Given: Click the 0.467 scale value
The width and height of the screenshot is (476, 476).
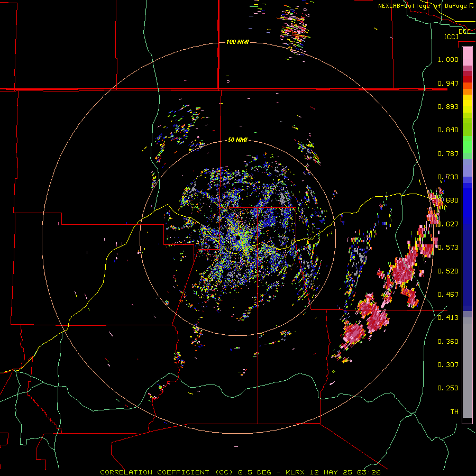Looking at the screenshot, I should point(448,295).
